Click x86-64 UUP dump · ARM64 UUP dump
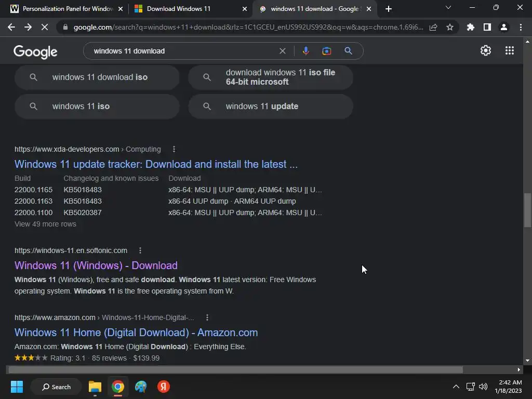This screenshot has height=399, width=532. [x=232, y=201]
